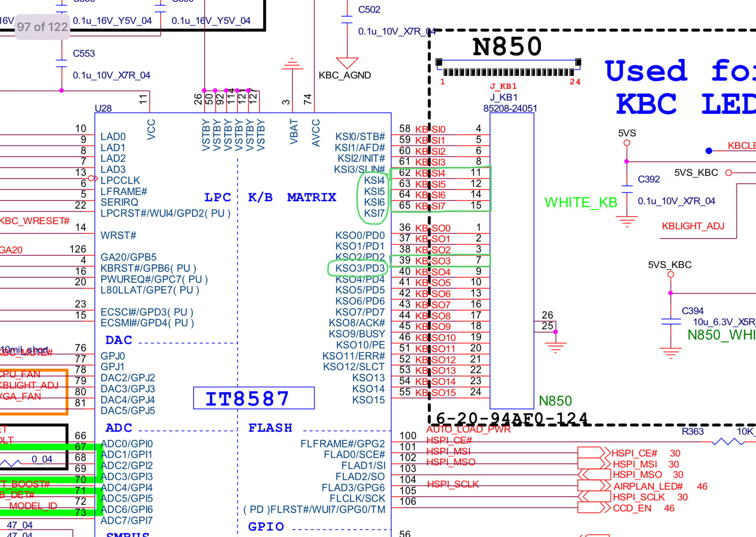Click the CCD_EN off-page port symbol
The image size is (756, 537).
594,507
